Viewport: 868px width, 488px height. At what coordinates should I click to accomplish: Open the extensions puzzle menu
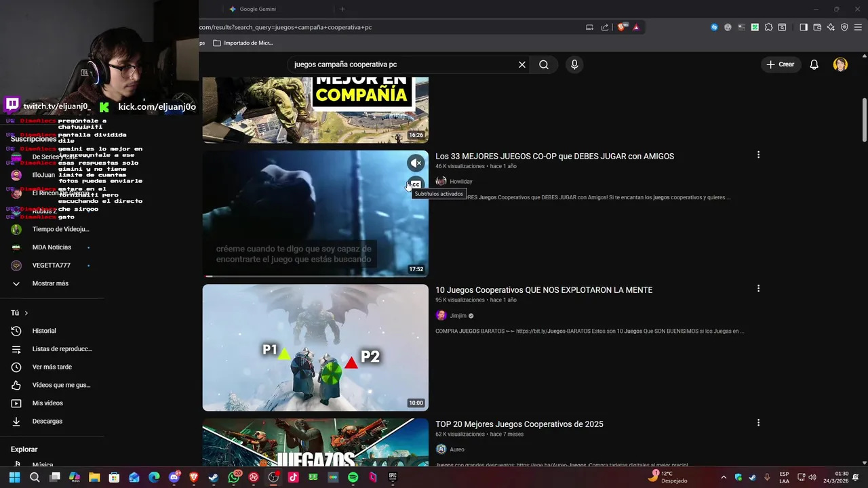coord(768,27)
